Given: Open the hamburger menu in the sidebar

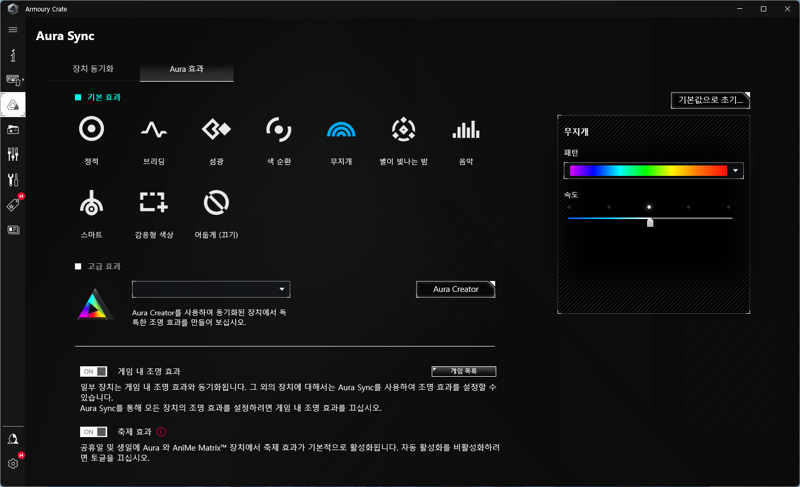Looking at the screenshot, I should pos(13,30).
